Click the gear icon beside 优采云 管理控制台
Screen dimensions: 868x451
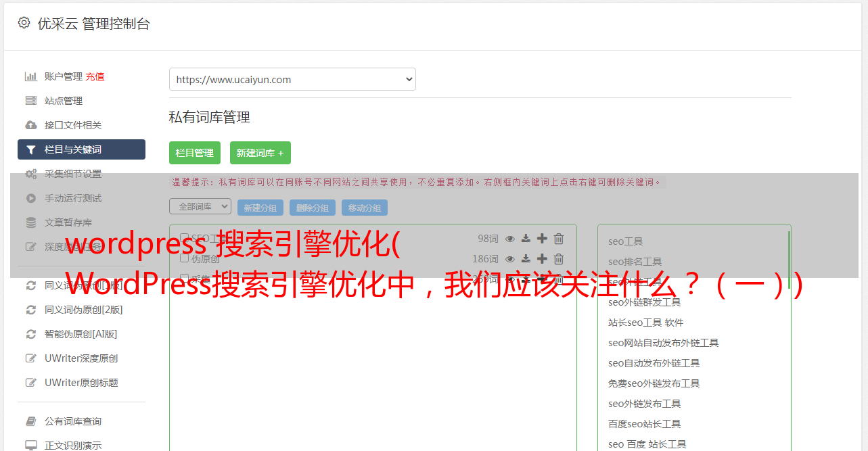click(x=24, y=23)
